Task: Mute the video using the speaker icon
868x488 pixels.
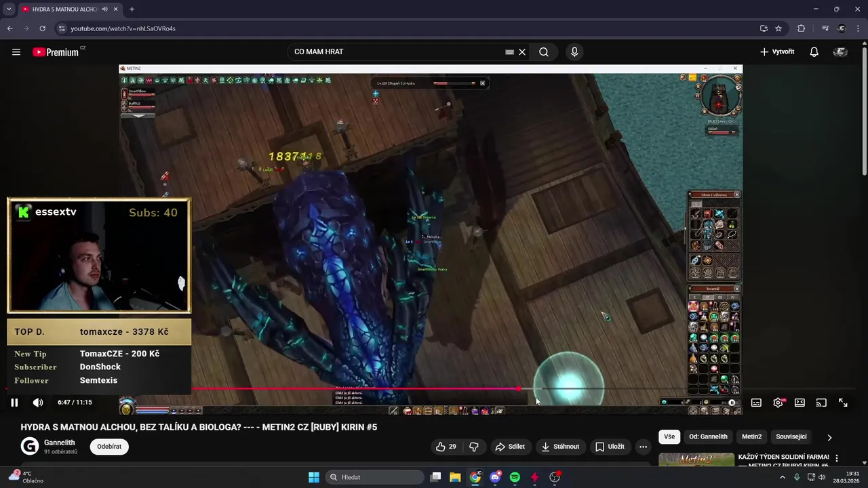Action: click(38, 403)
